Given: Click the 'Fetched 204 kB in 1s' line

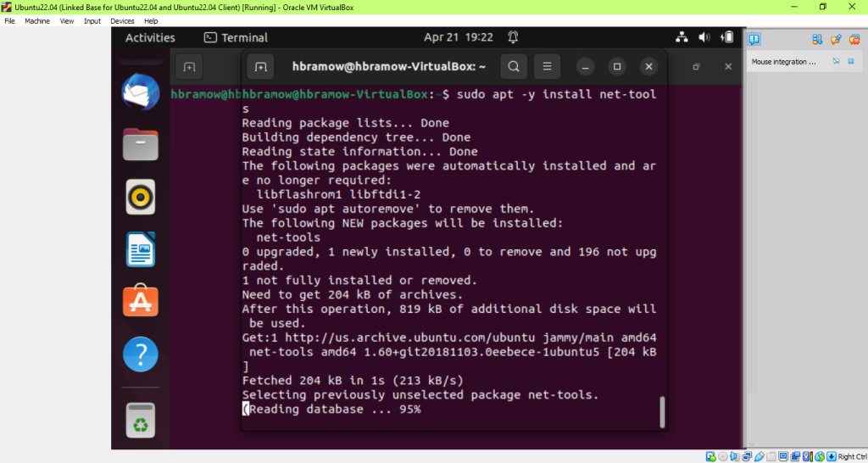Looking at the screenshot, I should [353, 381].
